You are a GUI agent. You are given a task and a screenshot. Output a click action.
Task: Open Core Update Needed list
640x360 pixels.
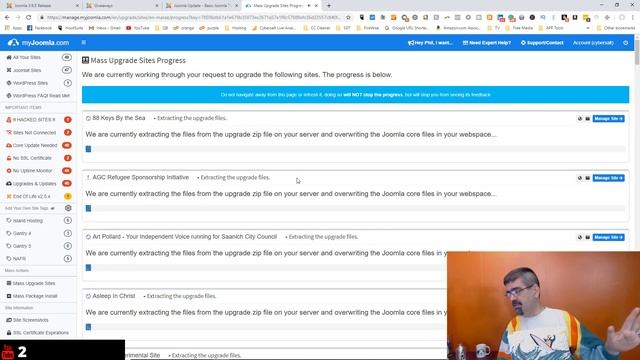click(35, 145)
